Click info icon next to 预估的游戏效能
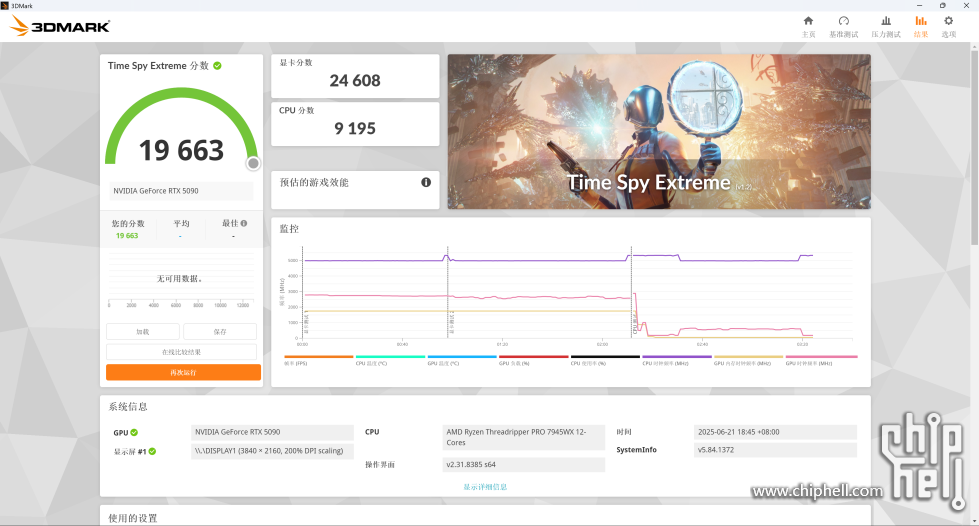Image resolution: width=979 pixels, height=526 pixels. (426, 182)
